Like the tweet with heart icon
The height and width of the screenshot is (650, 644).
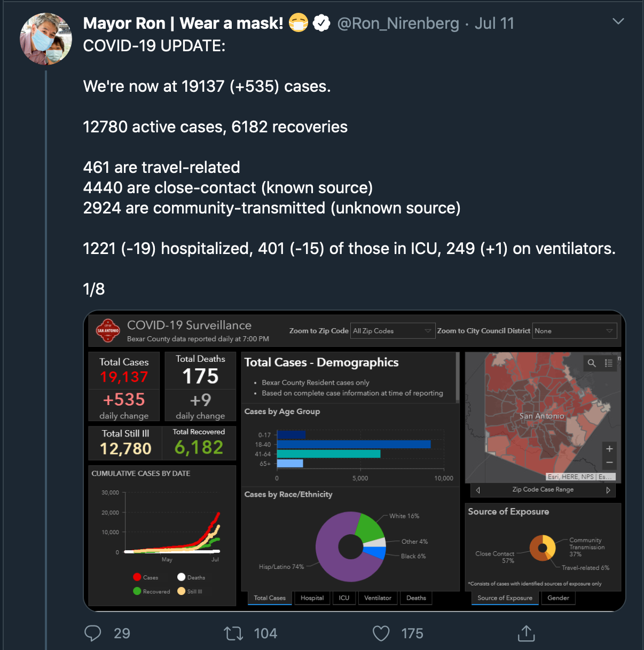(381, 633)
